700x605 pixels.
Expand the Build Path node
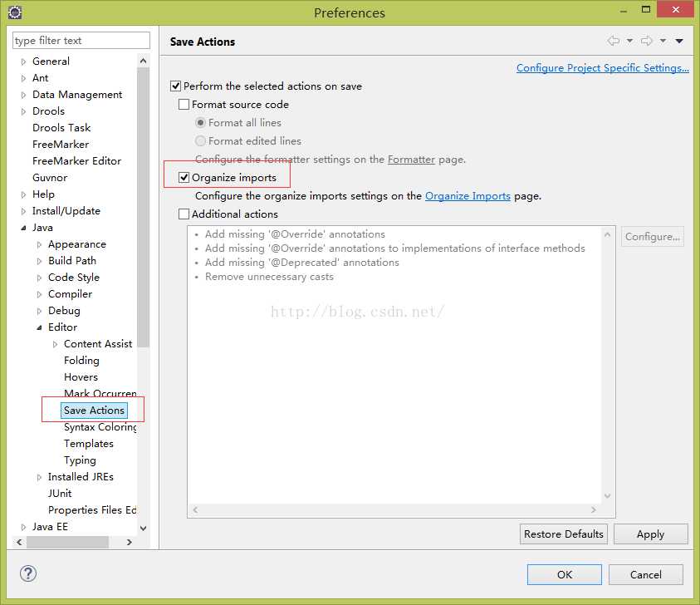[39, 261]
